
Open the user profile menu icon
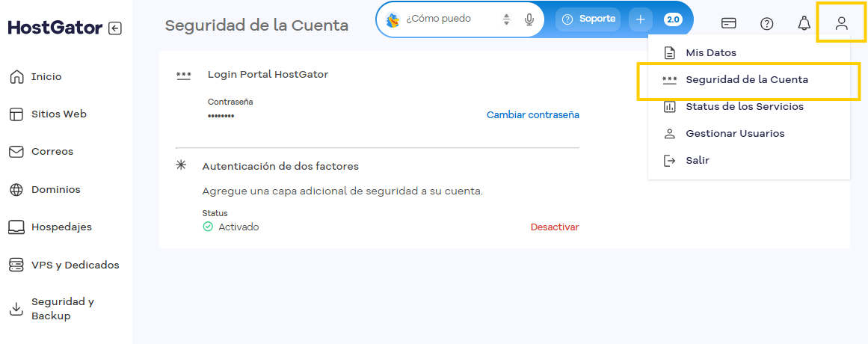pos(841,23)
